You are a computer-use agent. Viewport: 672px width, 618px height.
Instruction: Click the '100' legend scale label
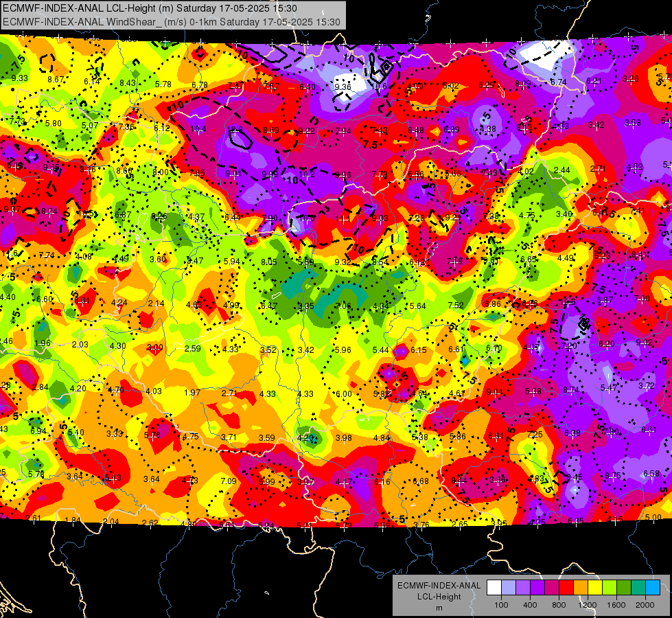[x=501, y=605]
